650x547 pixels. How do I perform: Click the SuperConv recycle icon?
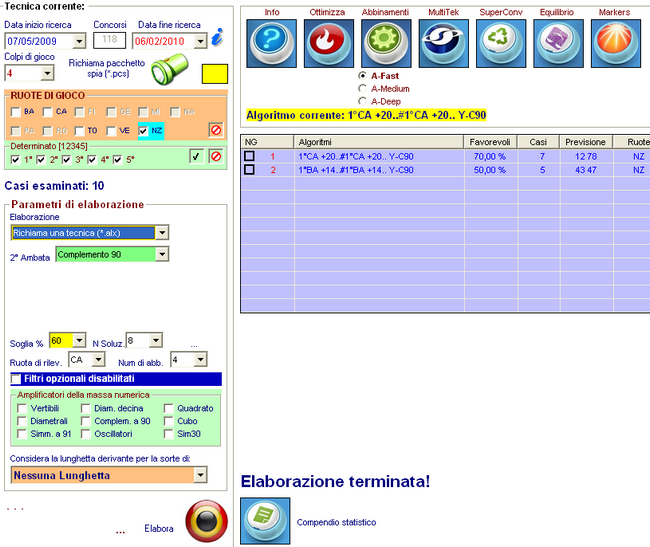pyautogui.click(x=501, y=44)
